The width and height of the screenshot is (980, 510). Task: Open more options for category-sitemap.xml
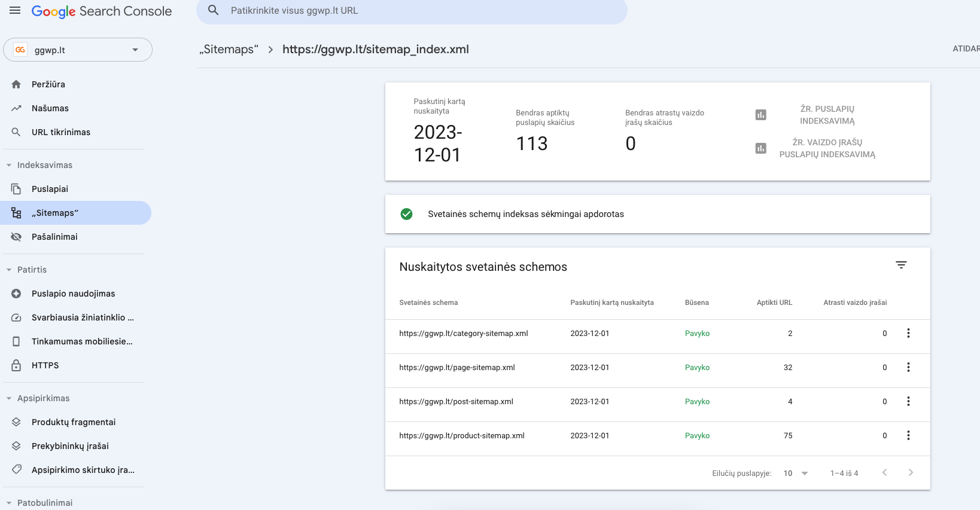908,333
